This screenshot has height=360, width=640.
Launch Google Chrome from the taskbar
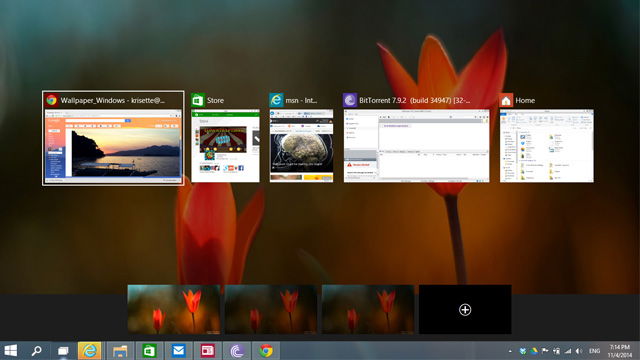point(266,351)
